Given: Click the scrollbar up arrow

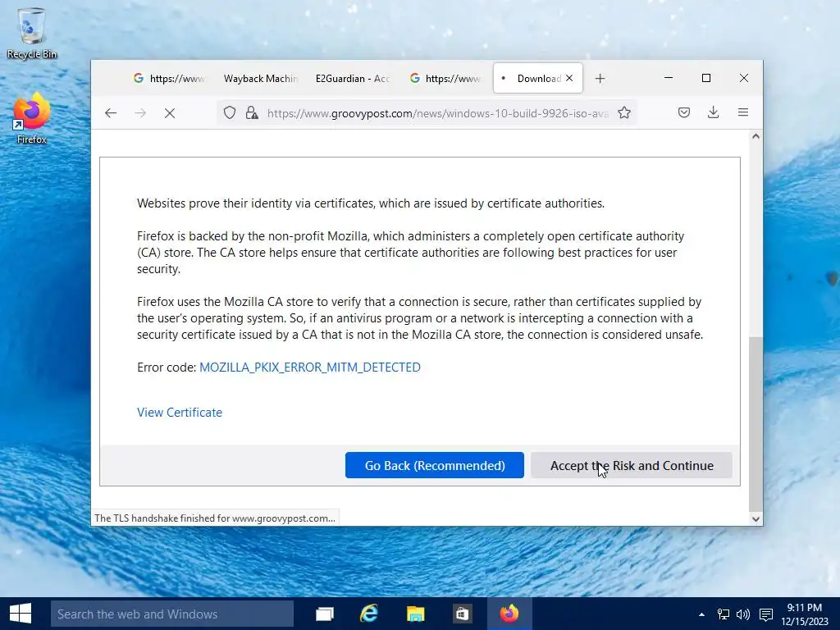Looking at the screenshot, I should tap(756, 137).
